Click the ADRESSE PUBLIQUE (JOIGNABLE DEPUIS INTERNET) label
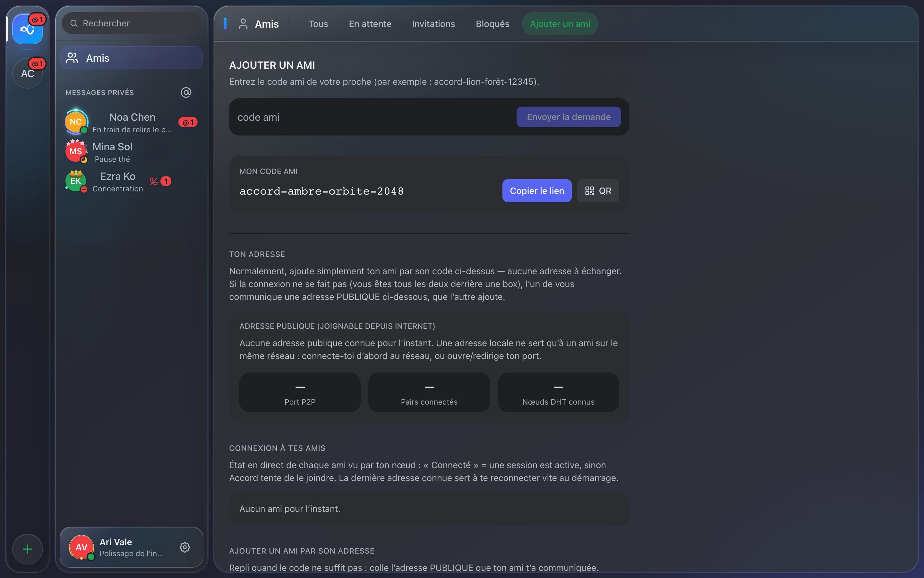 click(x=337, y=326)
